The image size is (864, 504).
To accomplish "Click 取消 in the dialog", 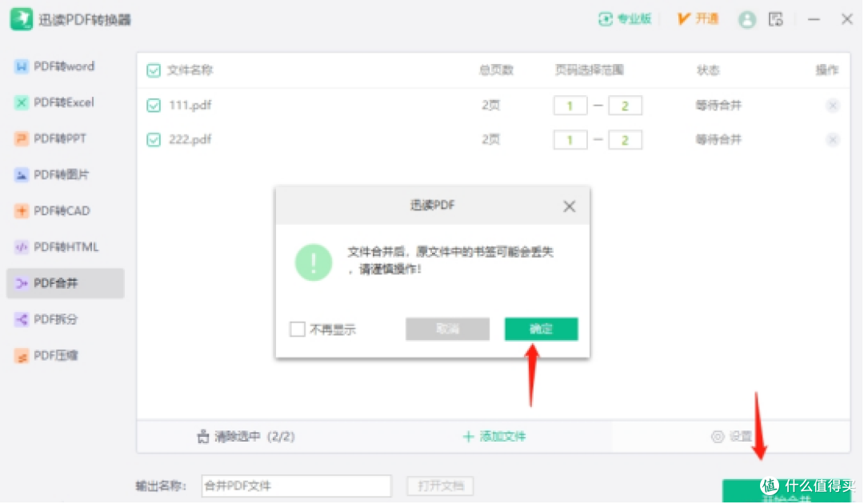I will coord(447,330).
